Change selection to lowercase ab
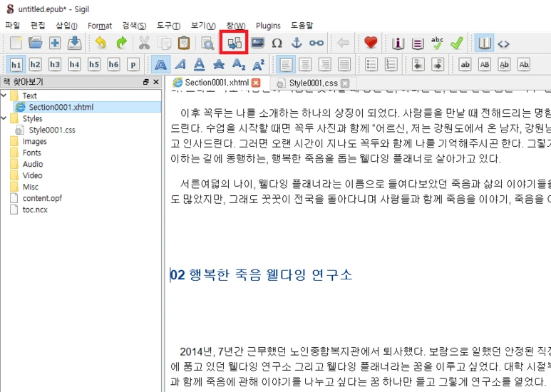 point(465,64)
